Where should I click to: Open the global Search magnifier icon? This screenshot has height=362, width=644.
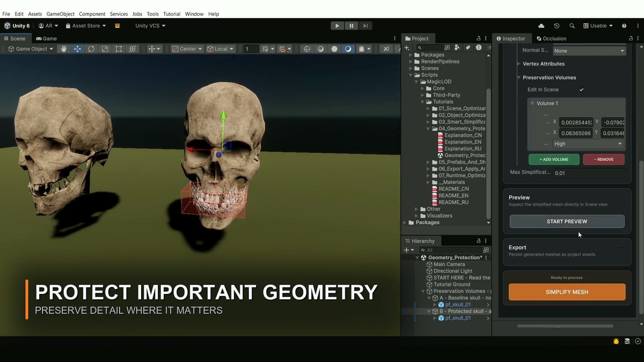tap(572, 26)
